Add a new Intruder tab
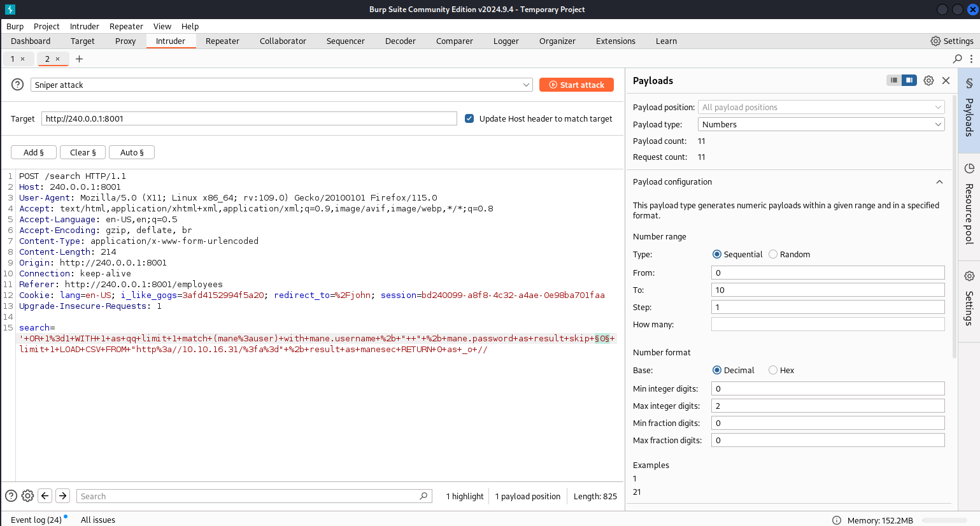The image size is (980, 526). pos(79,59)
